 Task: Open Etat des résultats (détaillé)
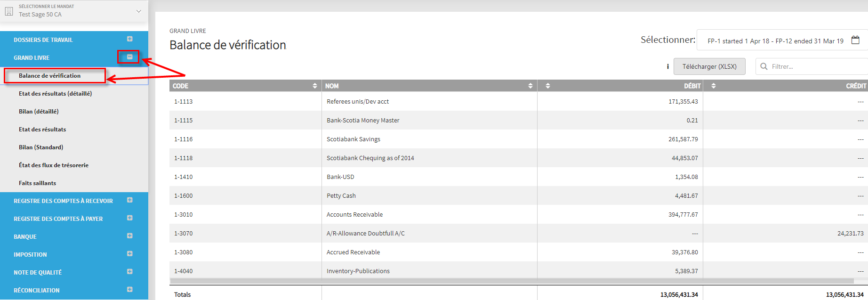click(x=55, y=94)
